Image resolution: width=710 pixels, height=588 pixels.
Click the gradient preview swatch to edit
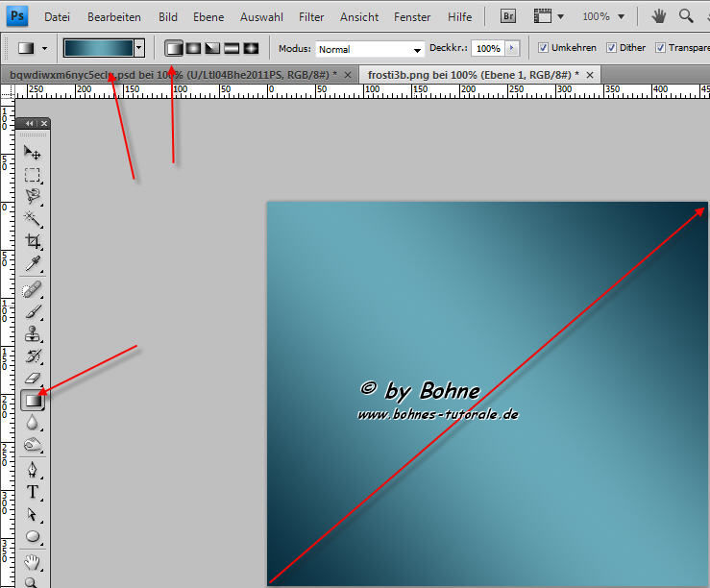pyautogui.click(x=98, y=47)
